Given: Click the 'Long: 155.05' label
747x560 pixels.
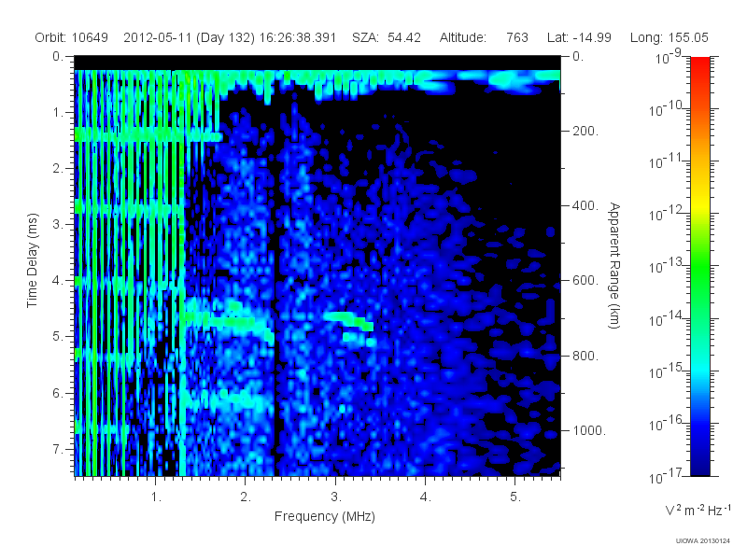Looking at the screenshot, I should [669, 37].
